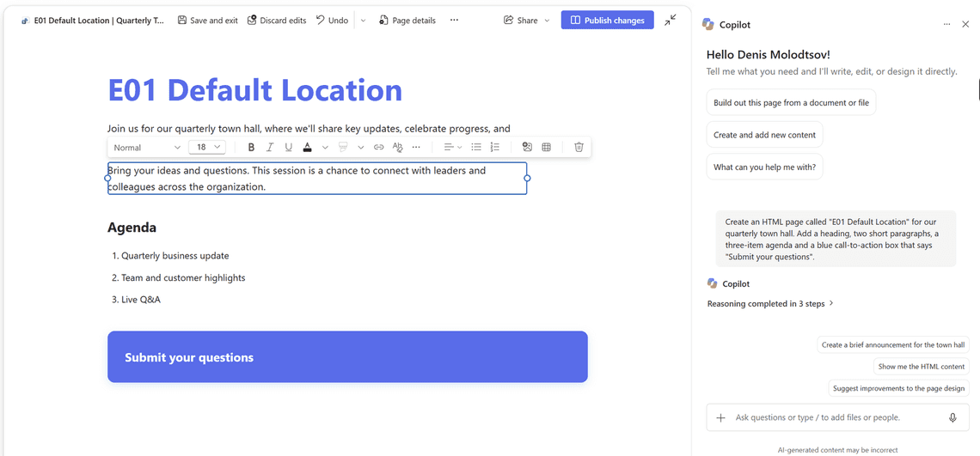This screenshot has width=980, height=456.
Task: Choose 'Suggest improvements to the page design'
Action: [x=898, y=388]
